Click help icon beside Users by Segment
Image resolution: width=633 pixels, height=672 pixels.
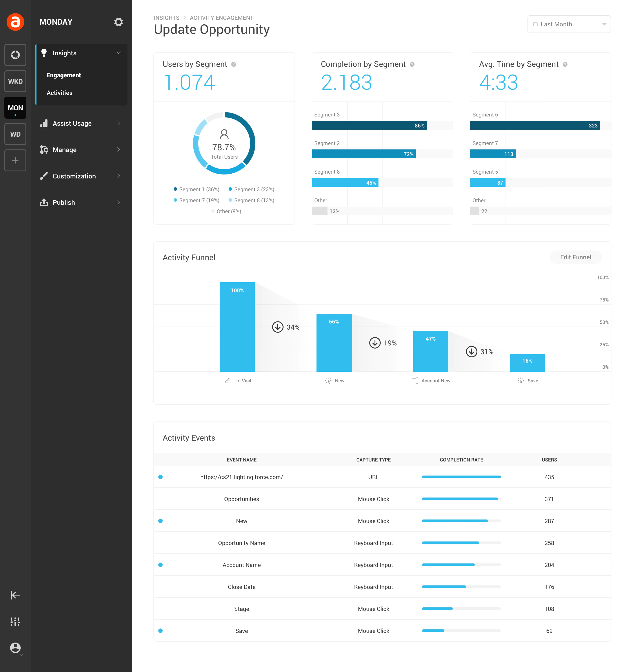tap(234, 64)
